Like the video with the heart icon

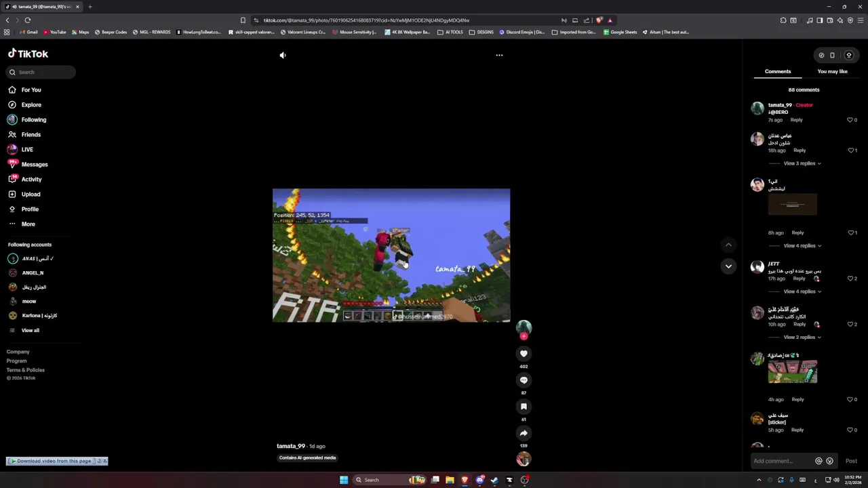[524, 353]
